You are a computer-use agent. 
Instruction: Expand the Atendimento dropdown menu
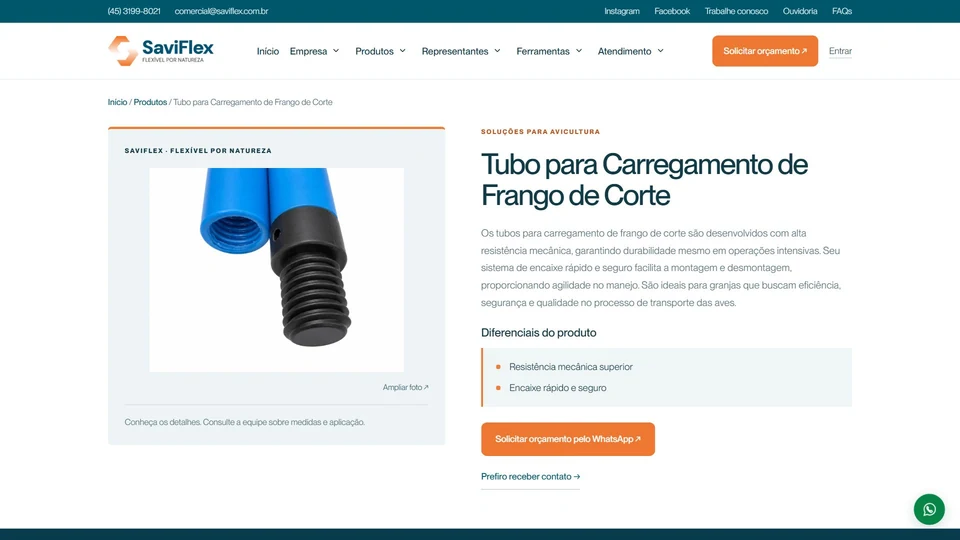pyautogui.click(x=631, y=51)
